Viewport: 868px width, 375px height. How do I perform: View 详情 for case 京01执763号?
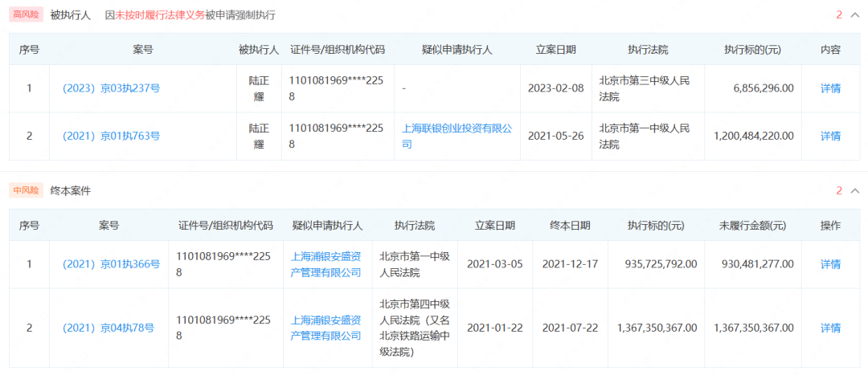click(830, 136)
